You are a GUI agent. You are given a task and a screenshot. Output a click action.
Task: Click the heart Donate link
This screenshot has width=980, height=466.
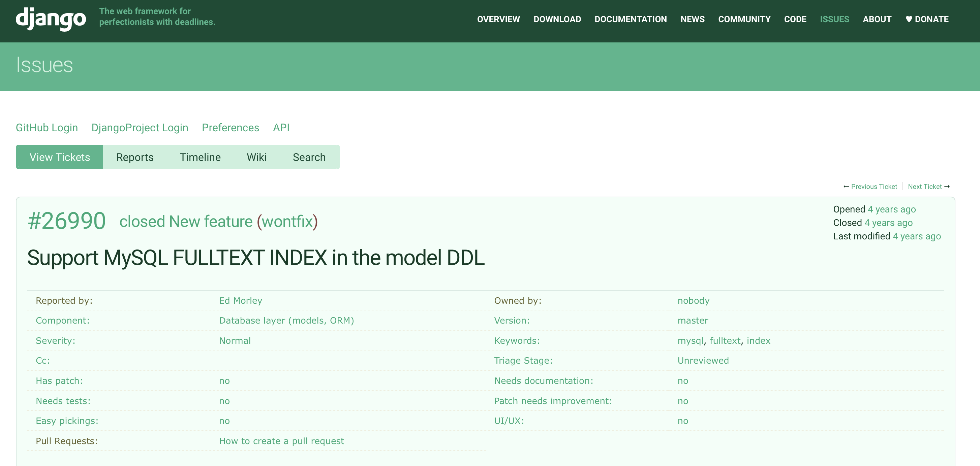click(x=927, y=19)
